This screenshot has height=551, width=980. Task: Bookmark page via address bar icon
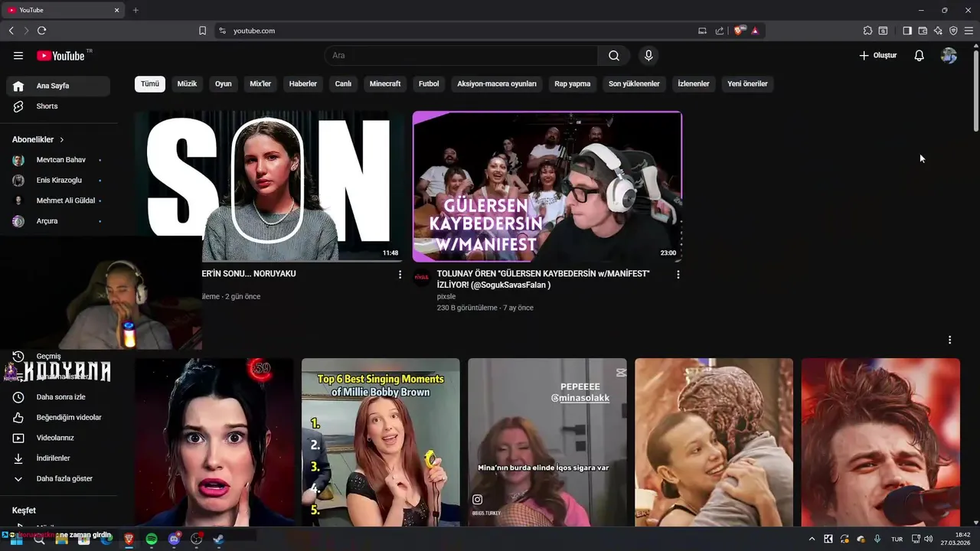tap(202, 31)
